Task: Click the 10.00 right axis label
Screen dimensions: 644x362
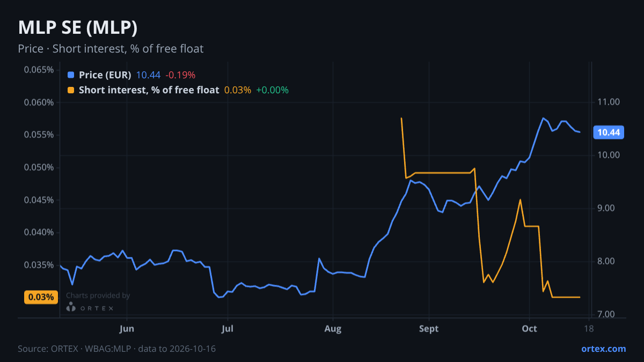Action: point(609,155)
